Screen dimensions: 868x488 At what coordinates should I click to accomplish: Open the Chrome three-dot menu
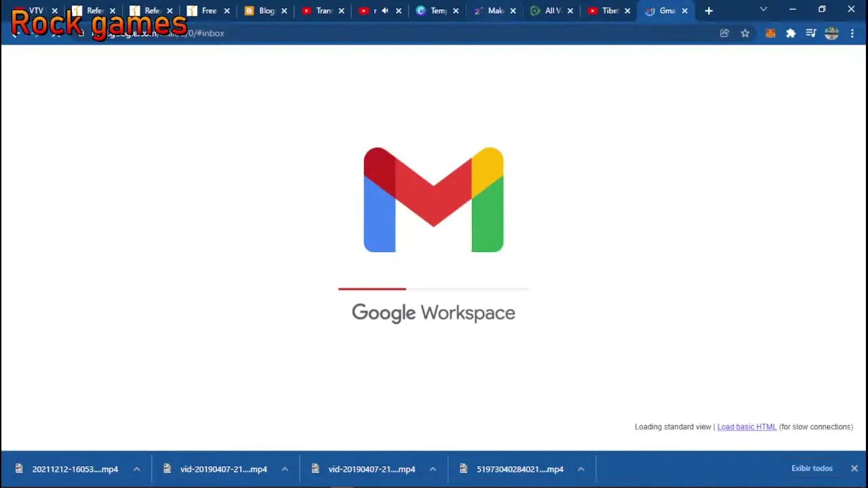[852, 33]
